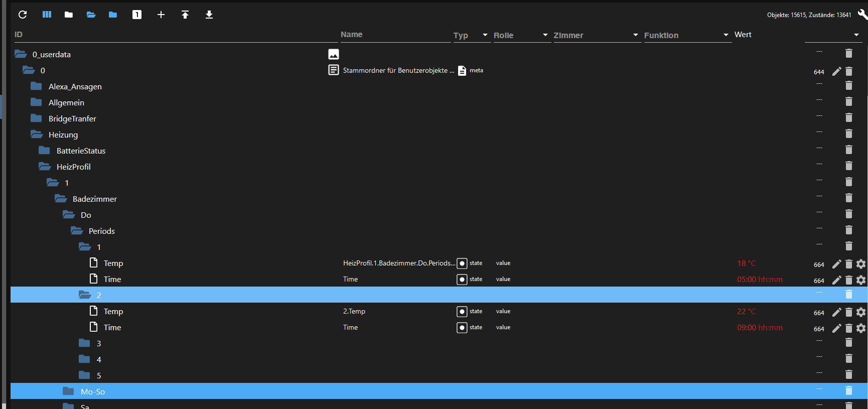868x409 pixels.
Task: Collapse the Heizung folder
Action: click(37, 134)
